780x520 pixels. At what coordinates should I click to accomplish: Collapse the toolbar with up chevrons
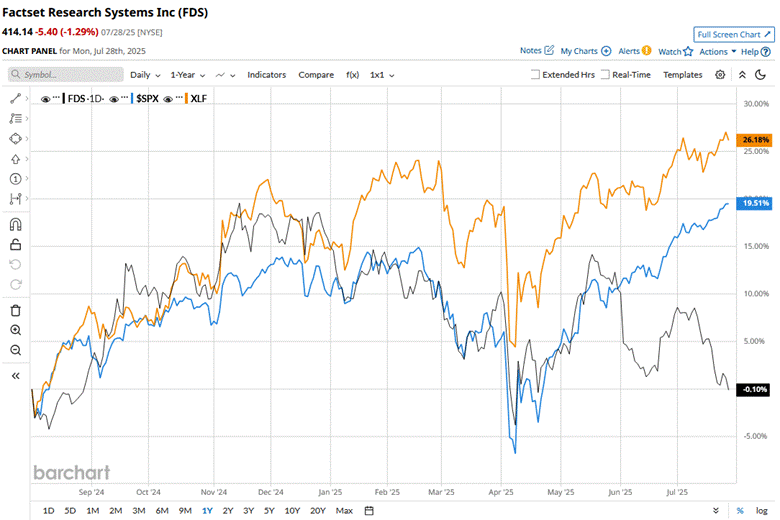[x=742, y=75]
